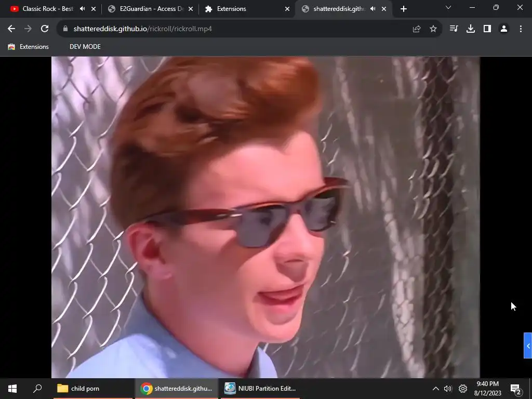Switch to the E2Guardian Access Denied tab
Image resolution: width=532 pixels, height=399 pixels.
(x=146, y=9)
